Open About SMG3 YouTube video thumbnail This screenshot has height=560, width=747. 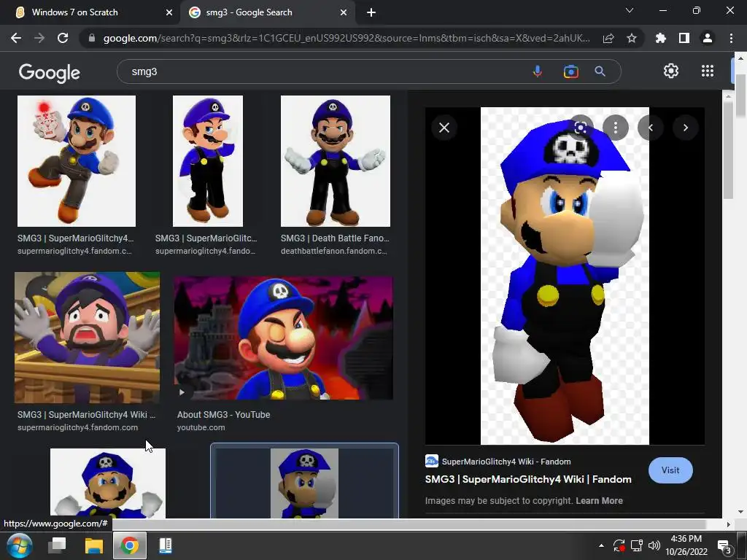coord(284,338)
